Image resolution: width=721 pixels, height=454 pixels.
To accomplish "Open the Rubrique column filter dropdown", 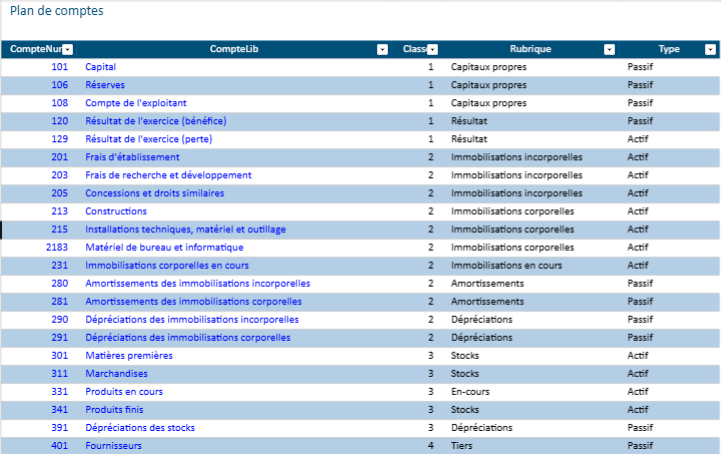I will [609, 49].
